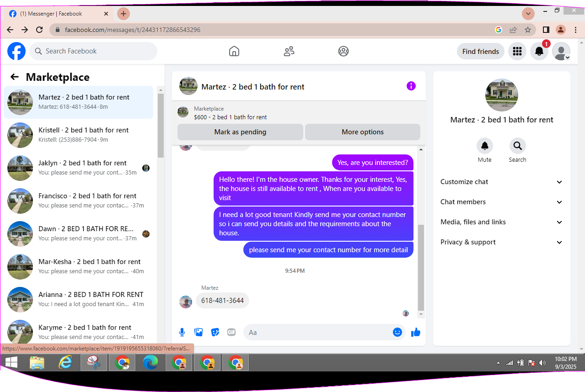Open conversation info purple icon
585x392 pixels.
point(411,86)
